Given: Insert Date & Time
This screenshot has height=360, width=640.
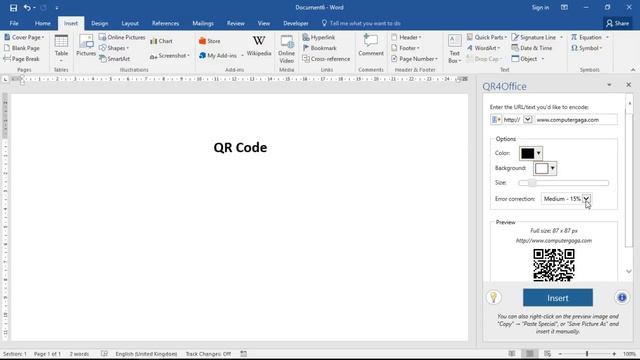Looking at the screenshot, I should (x=532, y=48).
